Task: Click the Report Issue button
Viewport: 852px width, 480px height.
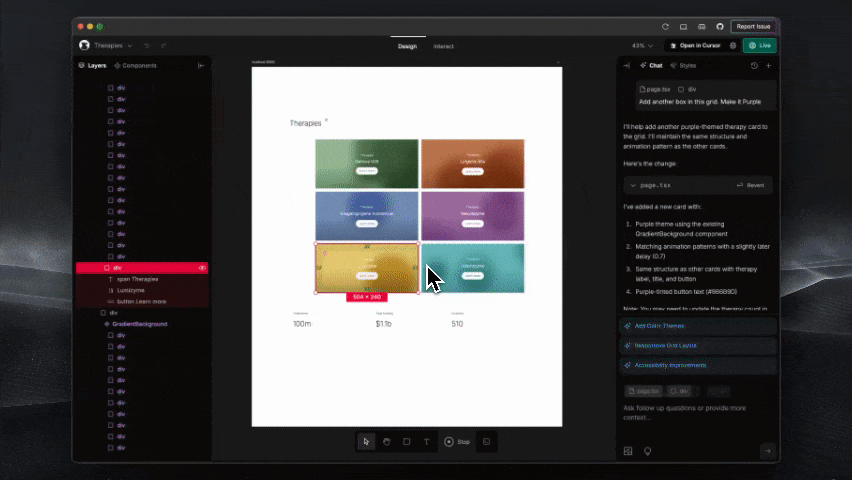Action: [x=755, y=26]
